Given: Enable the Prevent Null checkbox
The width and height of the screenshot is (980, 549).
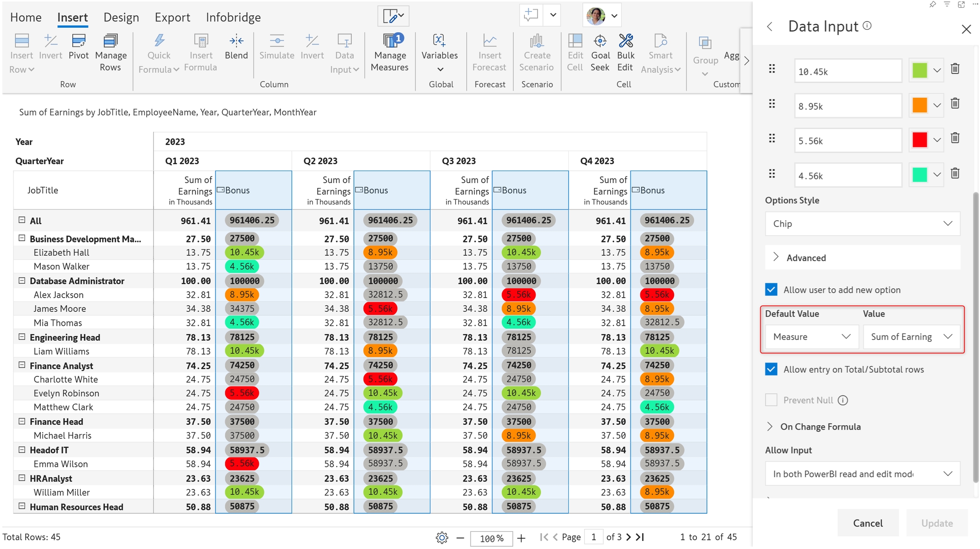Looking at the screenshot, I should point(771,400).
